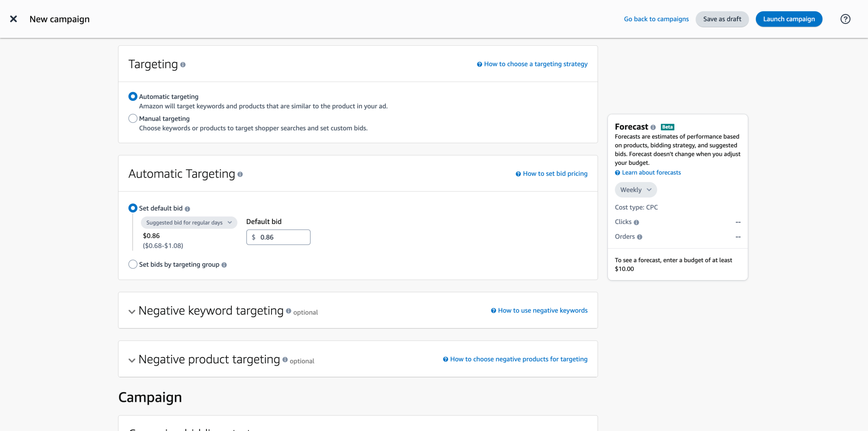
Task: Select Automatic targeting radio button
Action: (133, 97)
